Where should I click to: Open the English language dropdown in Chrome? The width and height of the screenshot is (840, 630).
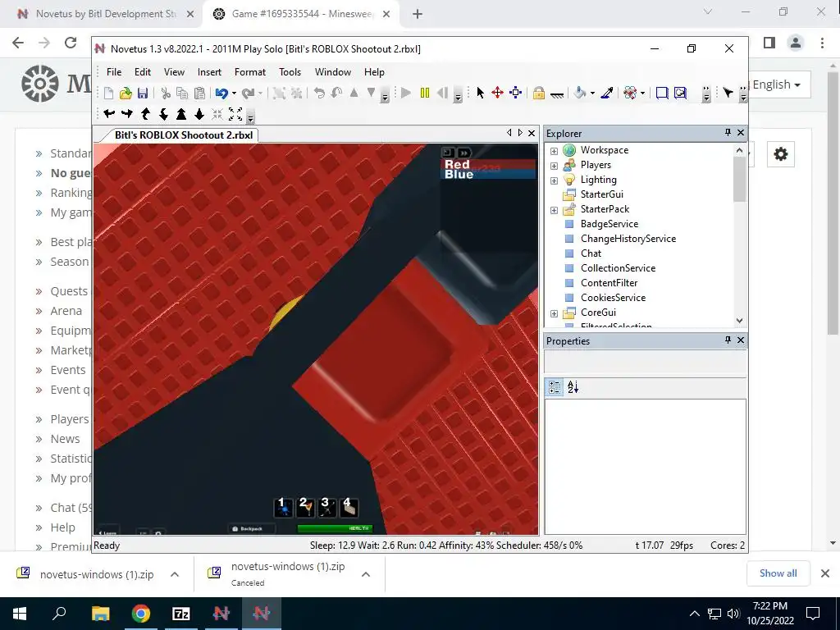(x=776, y=84)
